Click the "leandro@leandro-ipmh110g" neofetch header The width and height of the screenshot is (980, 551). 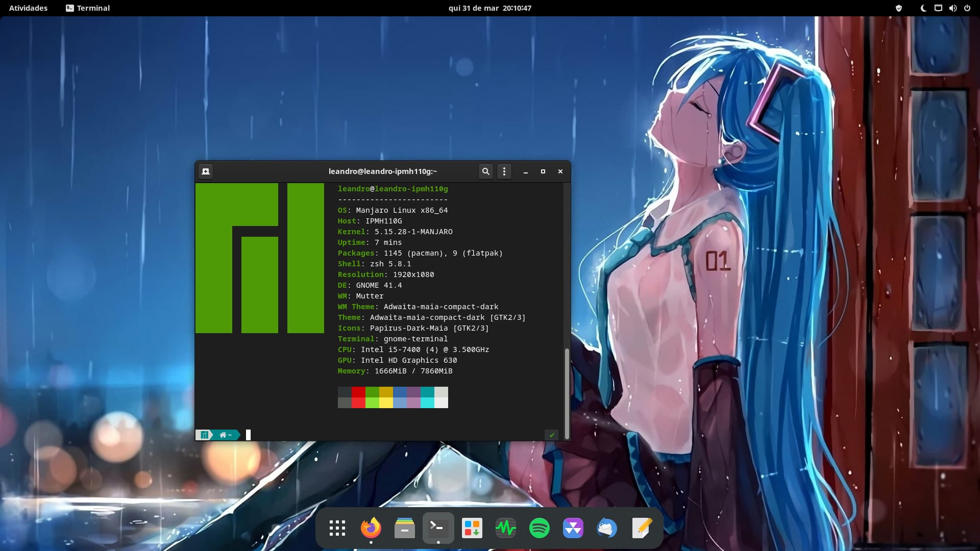(x=393, y=189)
